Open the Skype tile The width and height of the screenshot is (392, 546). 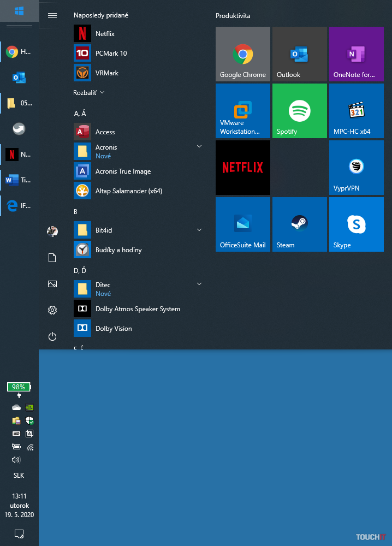[356, 224]
